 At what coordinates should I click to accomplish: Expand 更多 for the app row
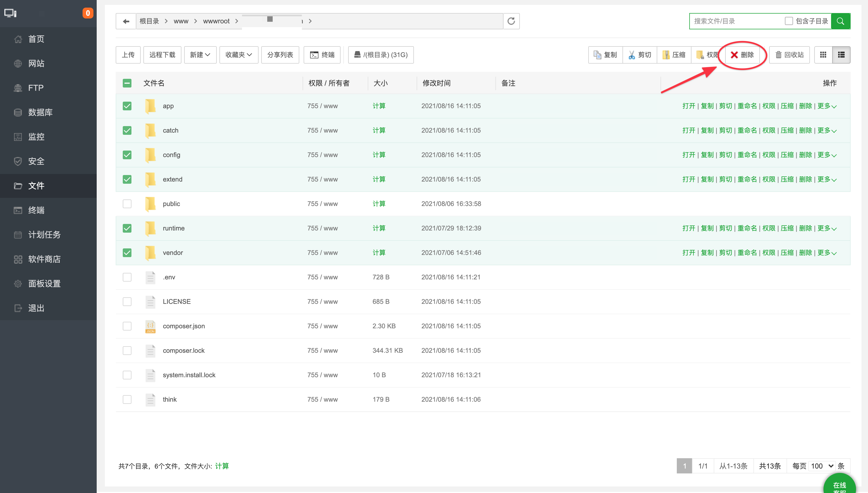827,106
